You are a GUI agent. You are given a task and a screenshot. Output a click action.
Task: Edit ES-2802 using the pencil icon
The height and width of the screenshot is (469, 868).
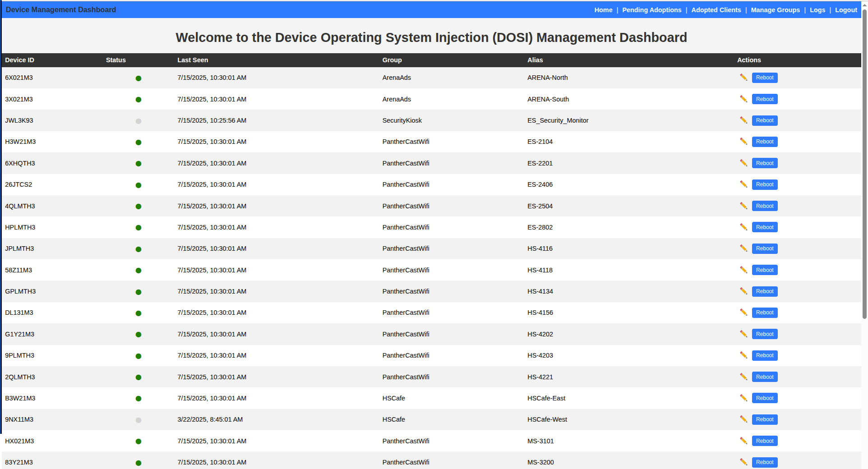(743, 227)
